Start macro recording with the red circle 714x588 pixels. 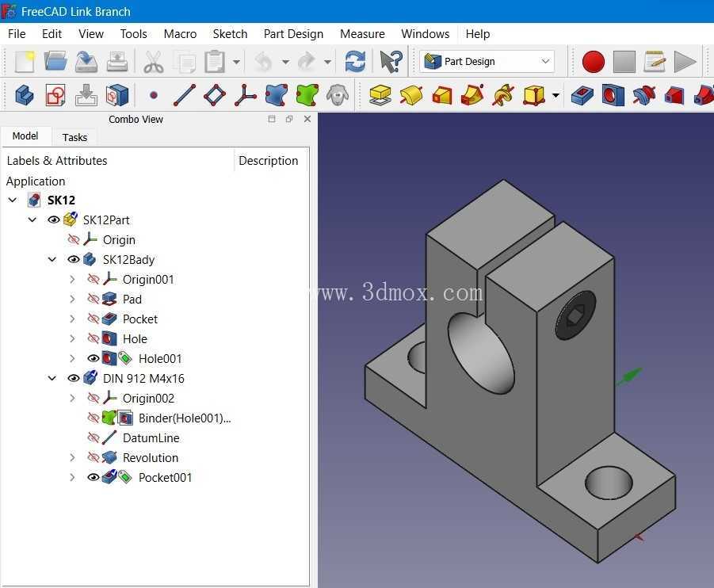click(594, 62)
